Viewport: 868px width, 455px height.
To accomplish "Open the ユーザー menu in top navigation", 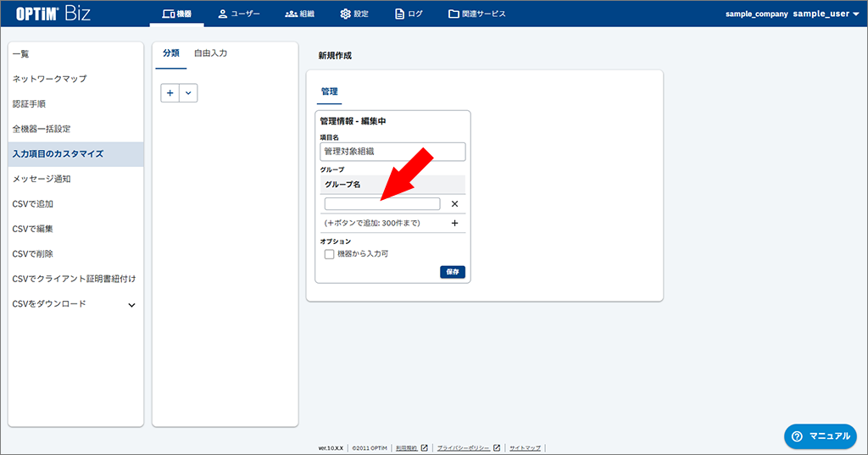I will point(238,14).
